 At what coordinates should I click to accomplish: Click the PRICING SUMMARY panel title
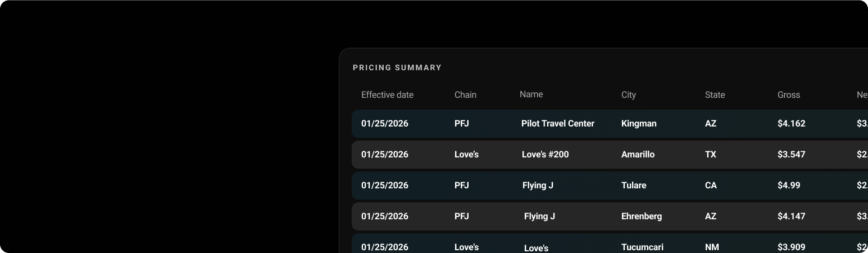tap(397, 67)
